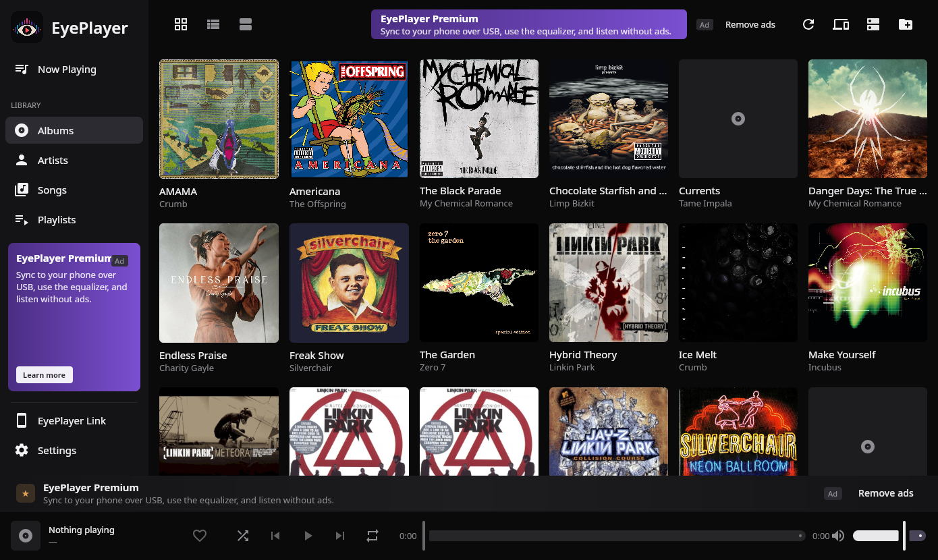938x560 pixels.
Task: Click the Nothing playing track title
Action: (82, 530)
